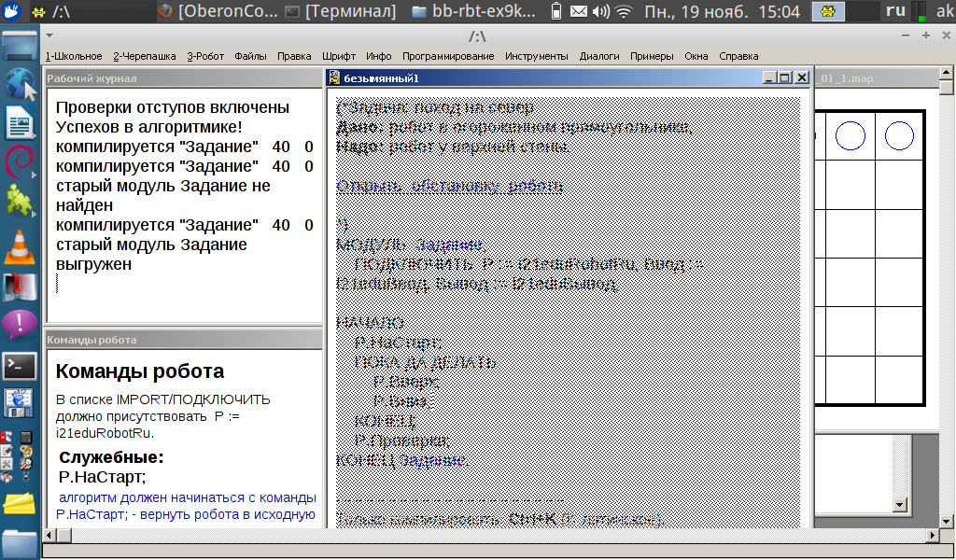Open the file manager folder icon
Image resolution: width=956 pixels, height=560 pixels.
[19, 543]
